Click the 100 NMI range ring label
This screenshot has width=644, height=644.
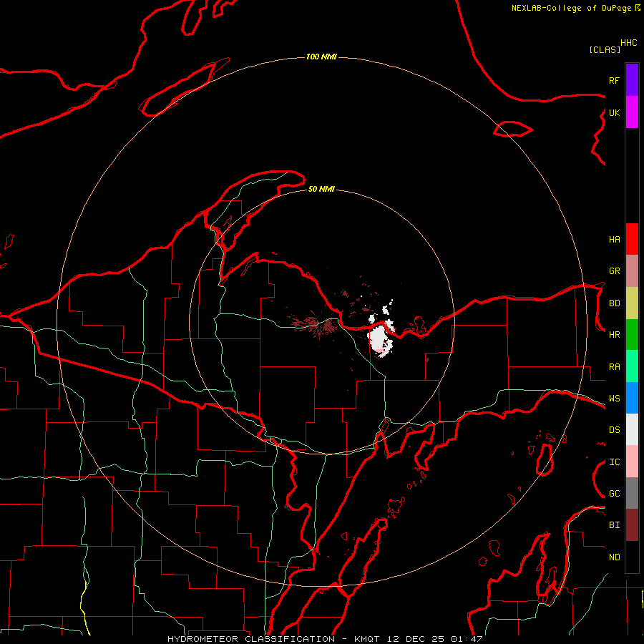tap(321, 57)
